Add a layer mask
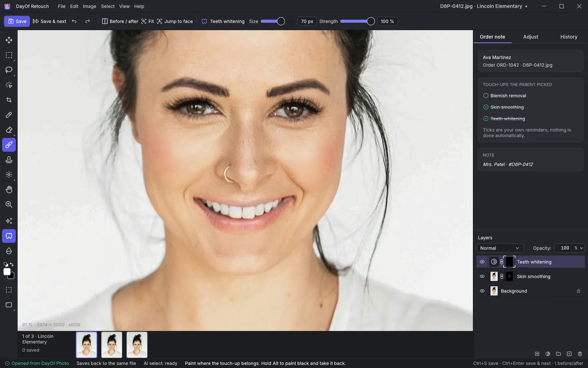This screenshot has height=368, width=588. click(537, 354)
